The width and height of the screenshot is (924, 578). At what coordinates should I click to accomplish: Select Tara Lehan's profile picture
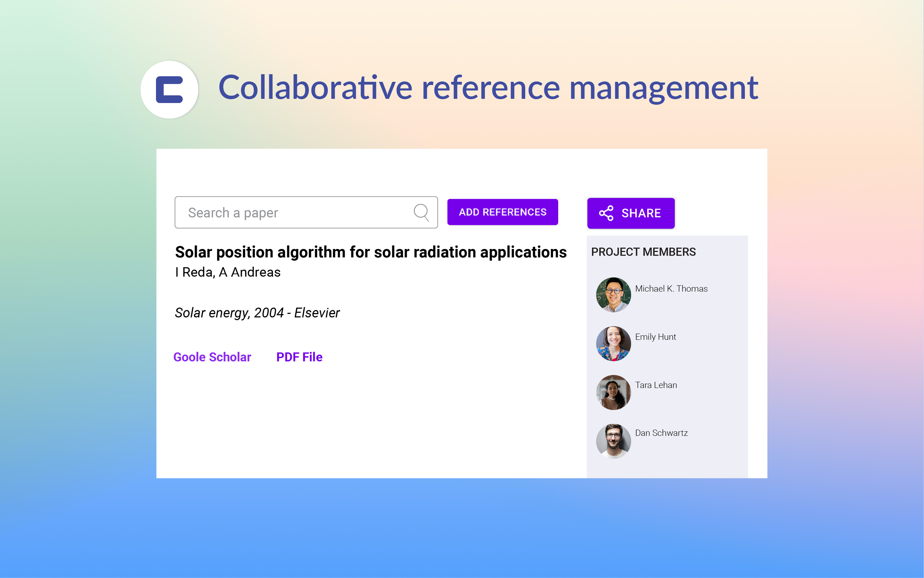click(x=613, y=392)
